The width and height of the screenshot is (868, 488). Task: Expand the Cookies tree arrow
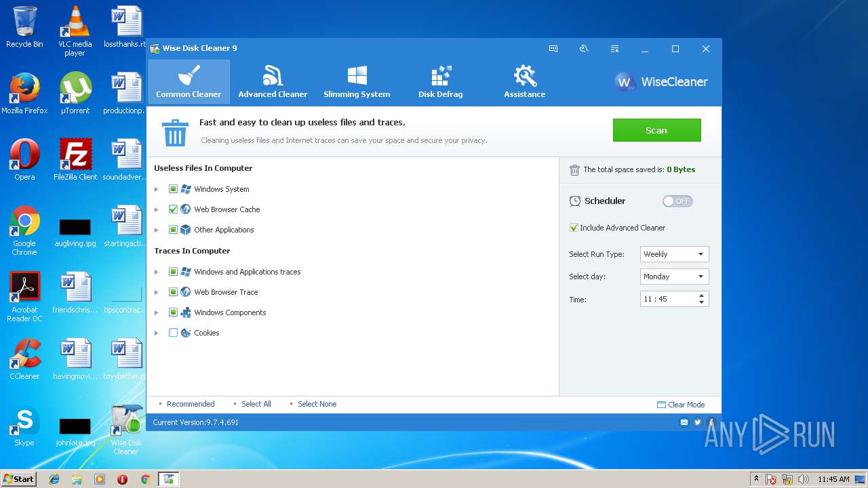pyautogui.click(x=157, y=333)
